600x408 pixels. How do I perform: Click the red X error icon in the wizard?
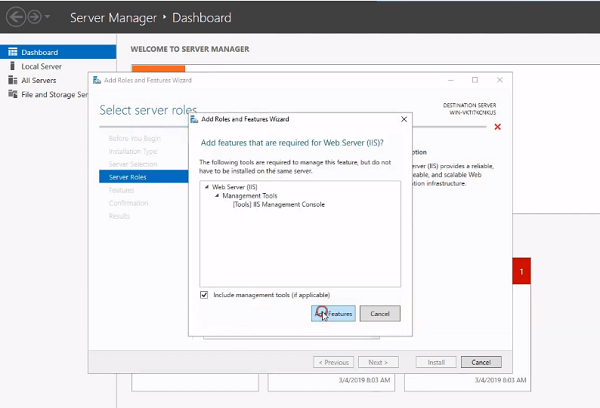coord(497,127)
